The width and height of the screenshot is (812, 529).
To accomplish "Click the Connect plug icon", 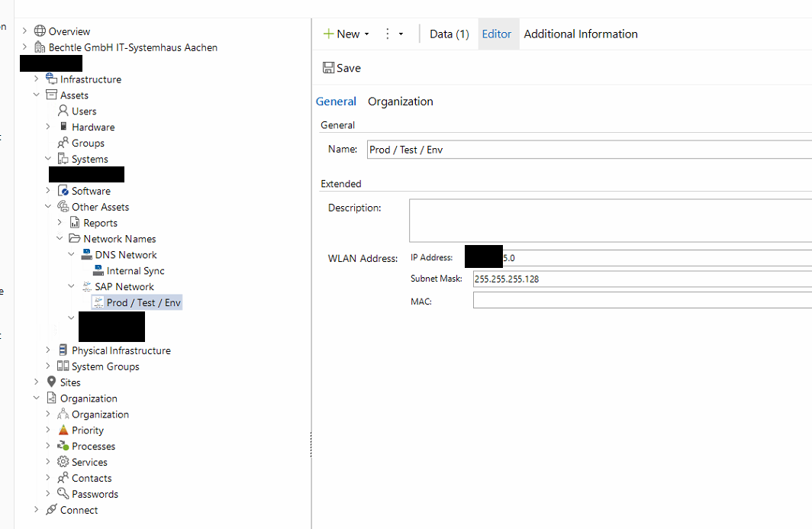I will [52, 510].
